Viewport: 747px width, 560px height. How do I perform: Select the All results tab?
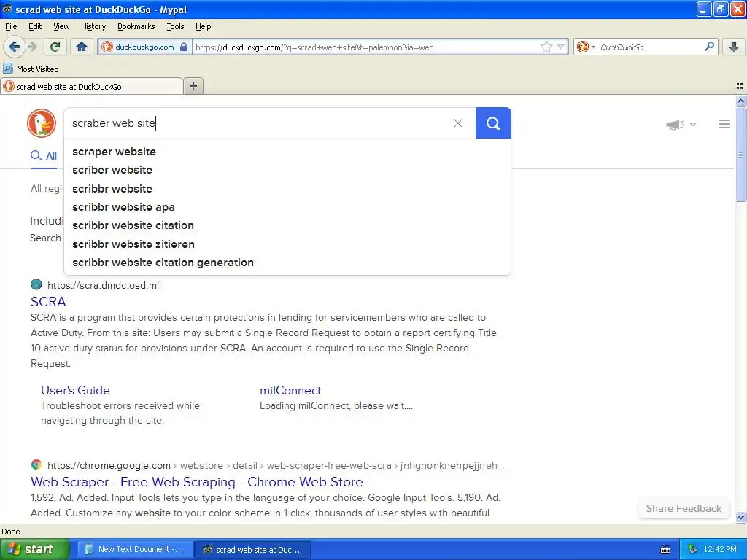pyautogui.click(x=44, y=156)
